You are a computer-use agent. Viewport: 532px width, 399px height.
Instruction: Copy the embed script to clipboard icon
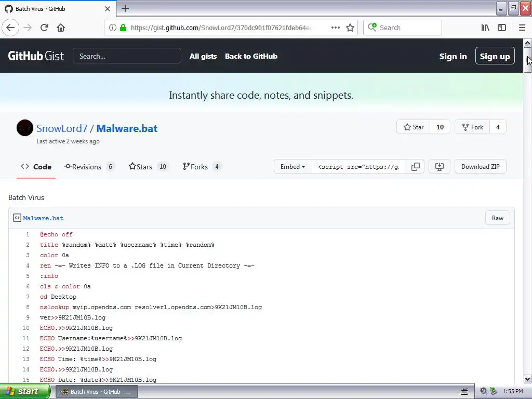click(415, 167)
